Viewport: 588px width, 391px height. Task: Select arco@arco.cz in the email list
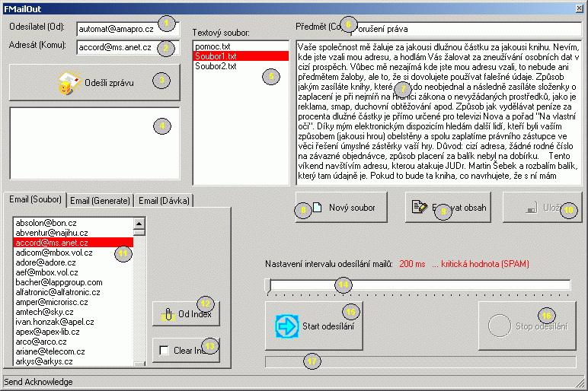point(73,342)
